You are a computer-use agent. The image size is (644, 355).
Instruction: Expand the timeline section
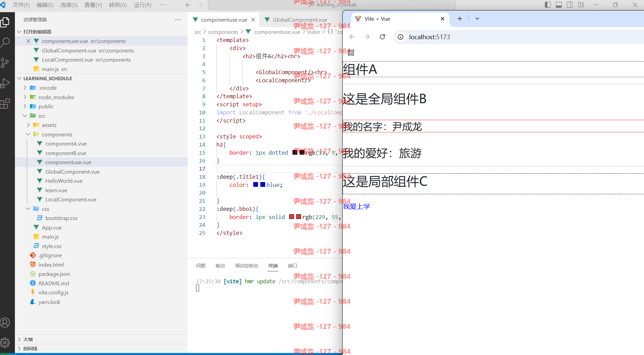click(x=19, y=349)
